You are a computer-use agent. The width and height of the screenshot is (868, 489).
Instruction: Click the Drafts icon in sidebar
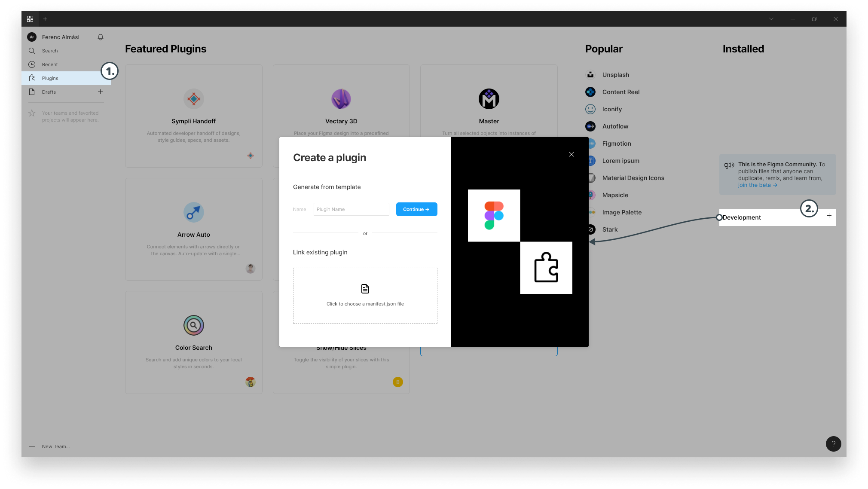pos(32,92)
